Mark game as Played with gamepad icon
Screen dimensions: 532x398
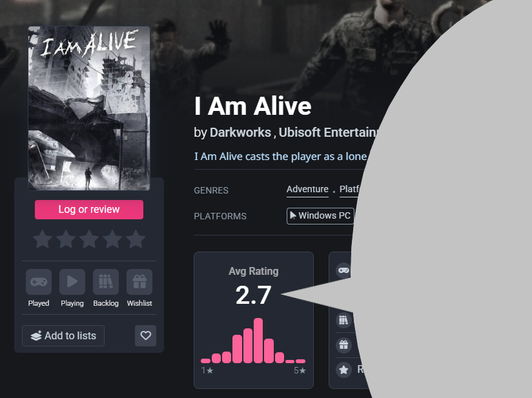point(39,282)
